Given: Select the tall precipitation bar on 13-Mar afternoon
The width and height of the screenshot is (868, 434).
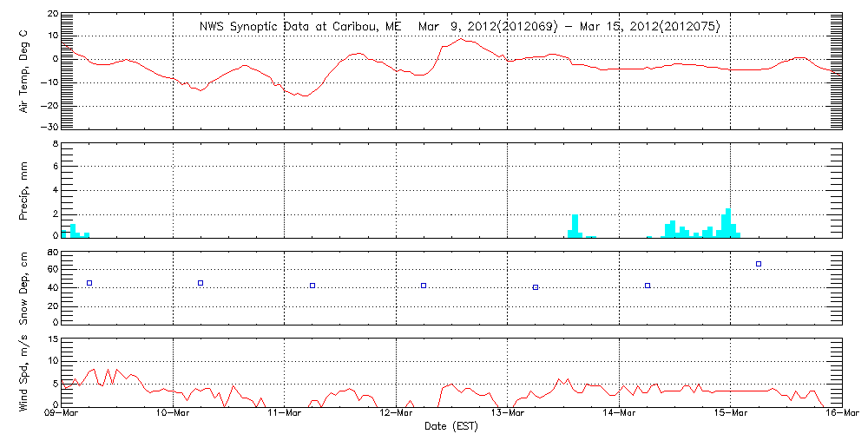Looking at the screenshot, I should [575, 226].
